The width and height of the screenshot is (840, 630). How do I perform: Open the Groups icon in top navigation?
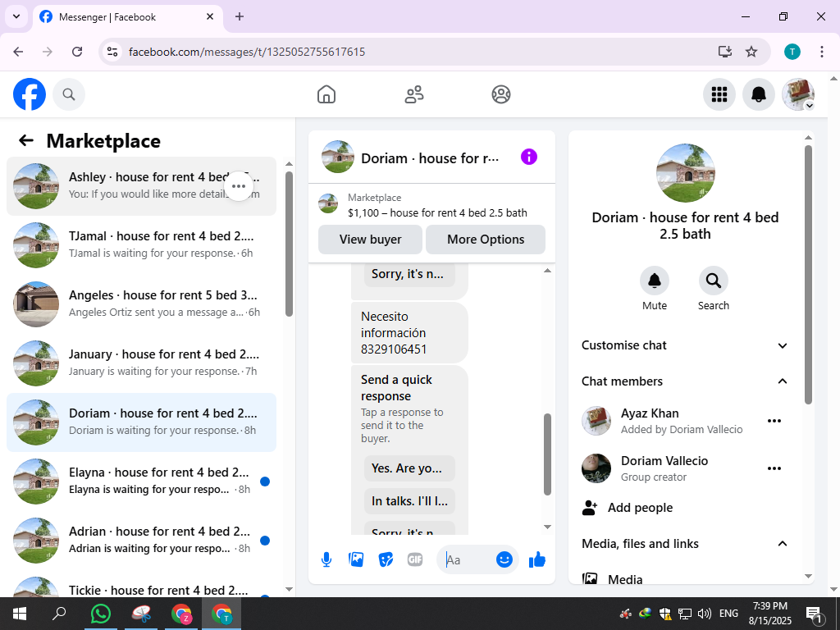[501, 94]
